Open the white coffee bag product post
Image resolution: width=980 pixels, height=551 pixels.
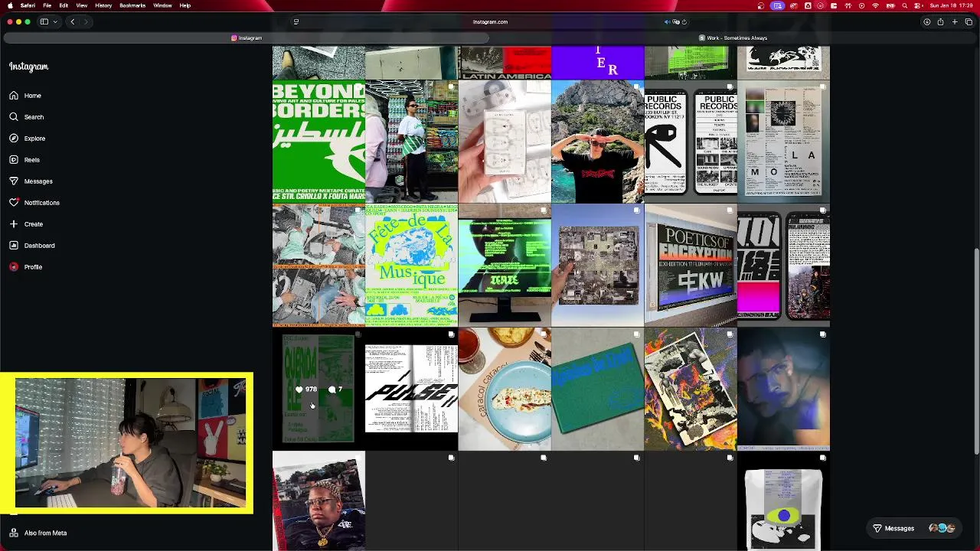(x=783, y=502)
